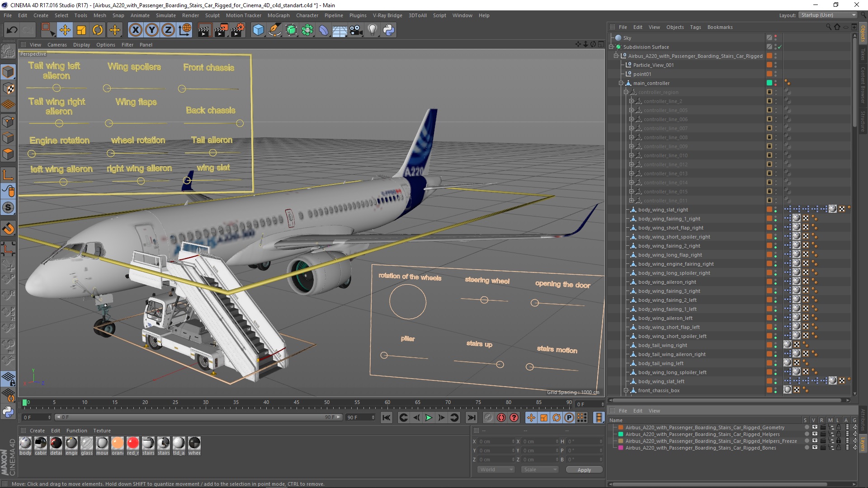Click timeline frame 45 marker
The image size is (868, 488).
pyautogui.click(x=297, y=402)
